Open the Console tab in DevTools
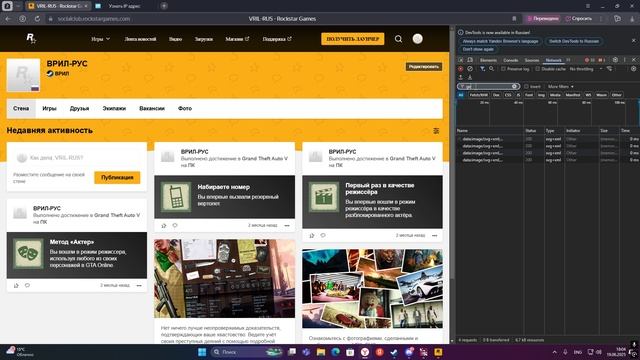This screenshot has width=640, height=360. tap(511, 60)
